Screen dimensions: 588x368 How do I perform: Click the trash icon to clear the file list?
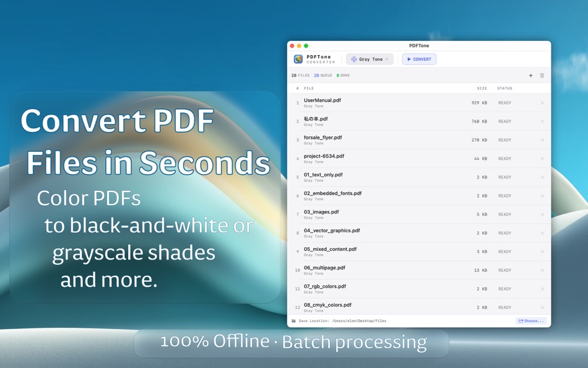coord(542,75)
